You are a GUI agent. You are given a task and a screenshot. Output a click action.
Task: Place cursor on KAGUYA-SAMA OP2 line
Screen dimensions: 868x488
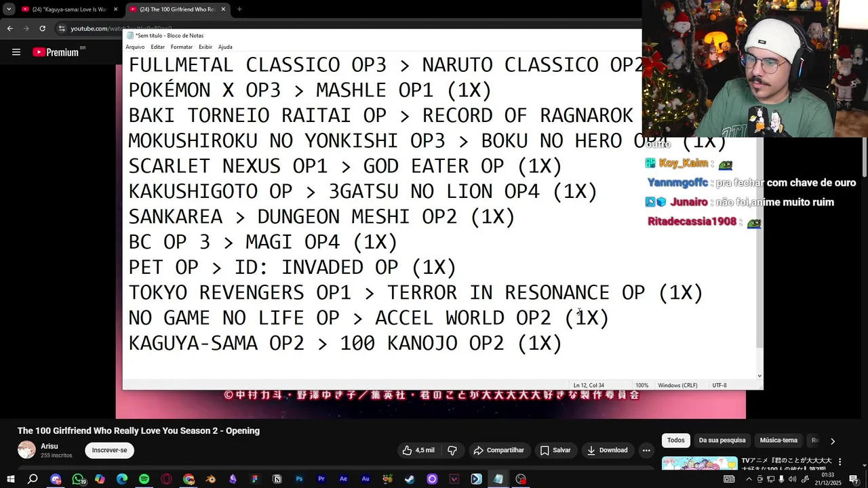(345, 344)
